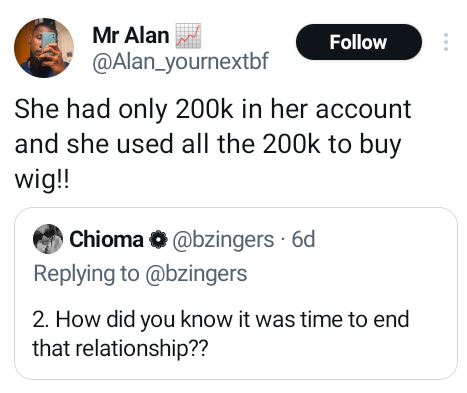Open Mr Alan's profile picture
This screenshot has width=467, height=393.
pos(44,48)
